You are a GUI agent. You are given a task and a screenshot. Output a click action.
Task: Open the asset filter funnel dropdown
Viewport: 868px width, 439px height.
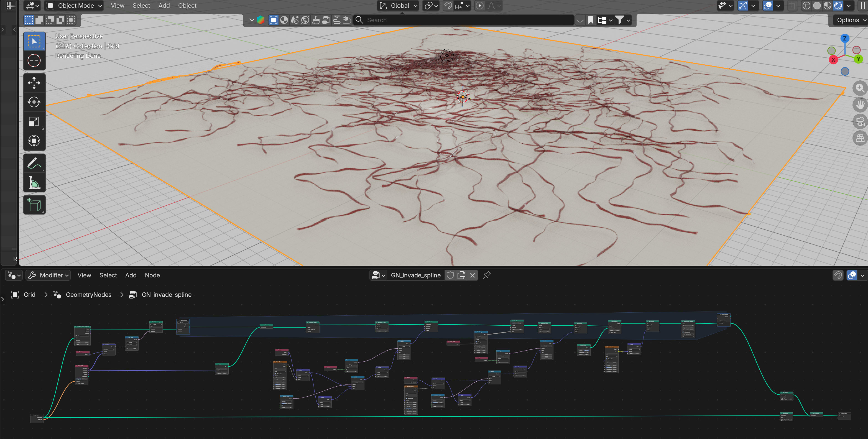[x=623, y=20]
